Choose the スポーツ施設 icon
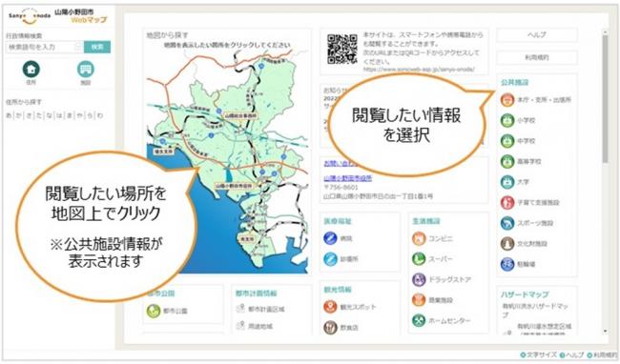The height and width of the screenshot is (364, 620). click(507, 223)
